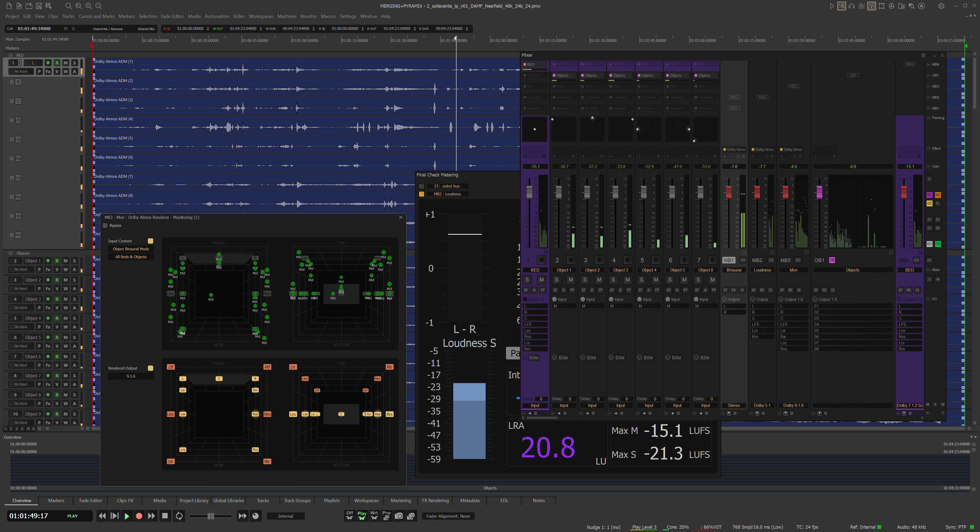This screenshot has width=980, height=532.
Task: Tick the ST select bus checkbox
Action: click(422, 186)
